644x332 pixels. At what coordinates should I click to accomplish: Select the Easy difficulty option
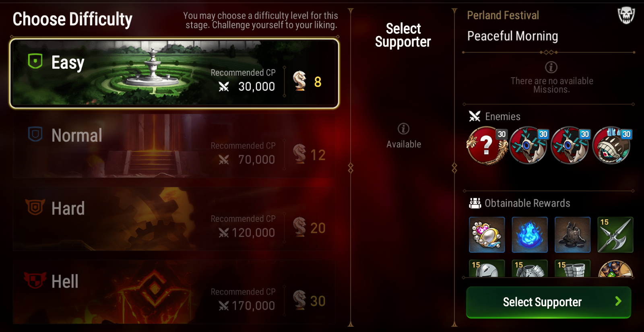(174, 73)
